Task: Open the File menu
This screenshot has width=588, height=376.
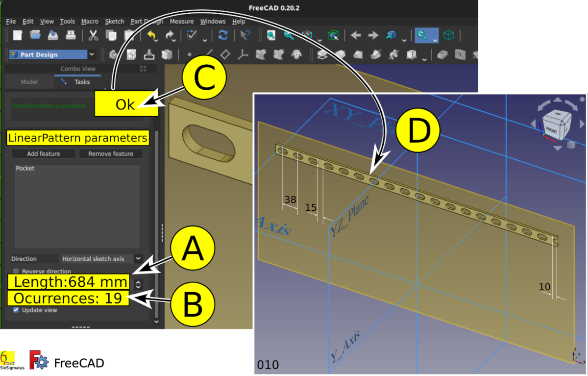Action: click(11, 22)
